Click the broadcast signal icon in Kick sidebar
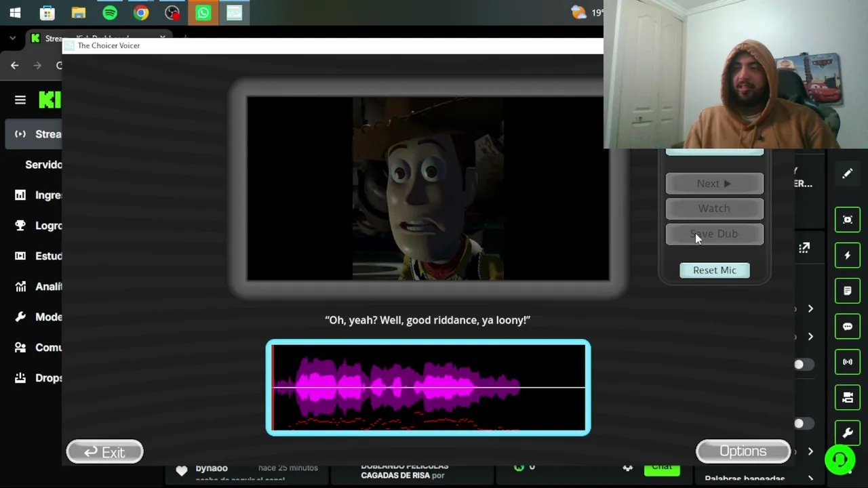868x488 pixels. [x=848, y=362]
